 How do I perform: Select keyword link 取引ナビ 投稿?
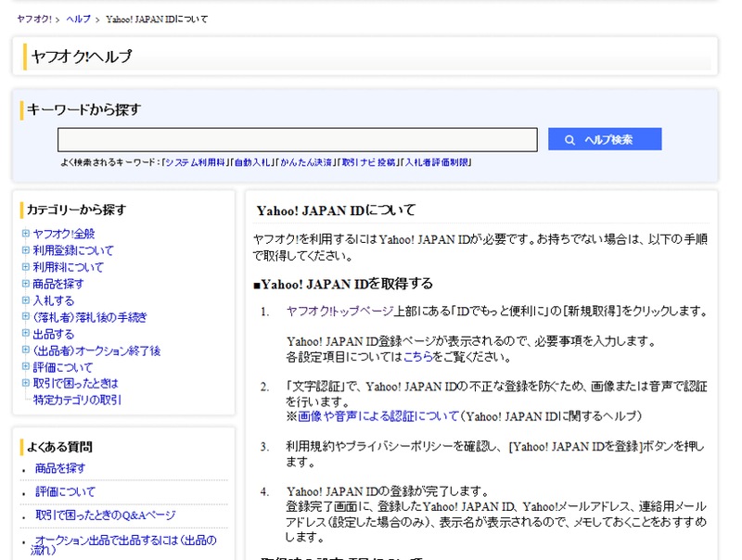coord(368,162)
